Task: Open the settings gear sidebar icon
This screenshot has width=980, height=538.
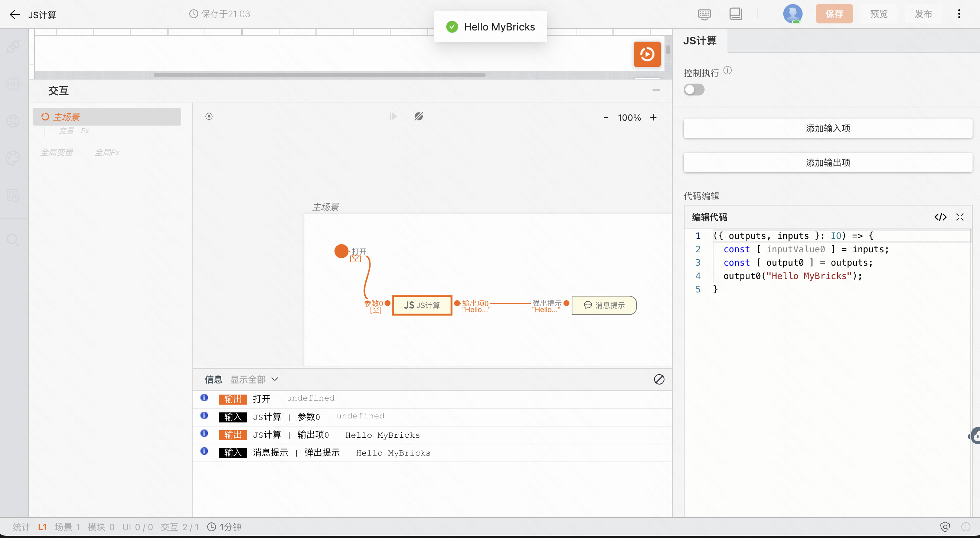Action: pyautogui.click(x=13, y=84)
